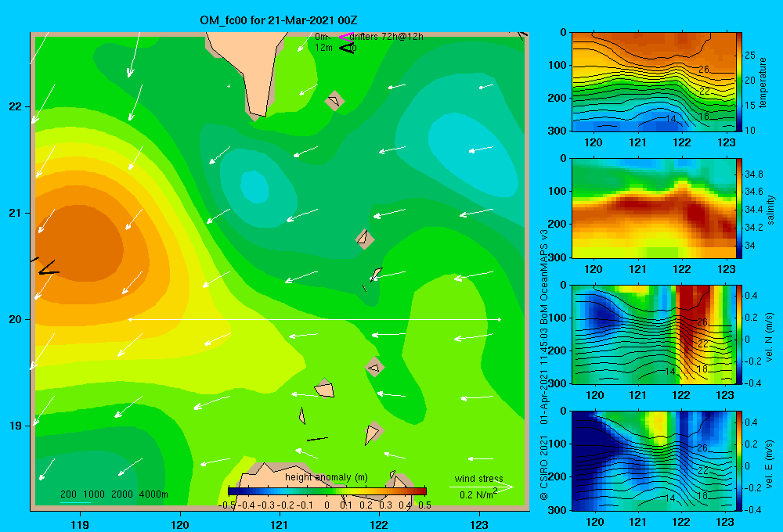Image resolution: width=783 pixels, height=532 pixels.
Task: Click the height anomaly colorbar
Action: coord(327,491)
